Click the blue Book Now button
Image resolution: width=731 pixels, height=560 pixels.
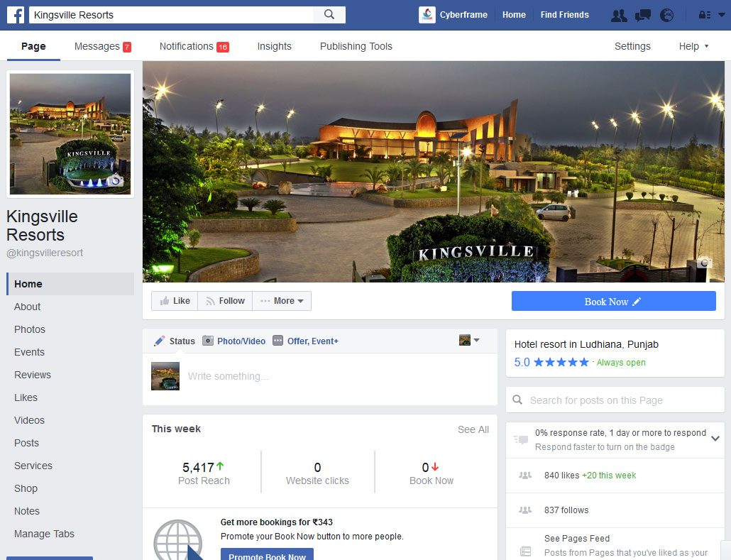click(x=613, y=301)
